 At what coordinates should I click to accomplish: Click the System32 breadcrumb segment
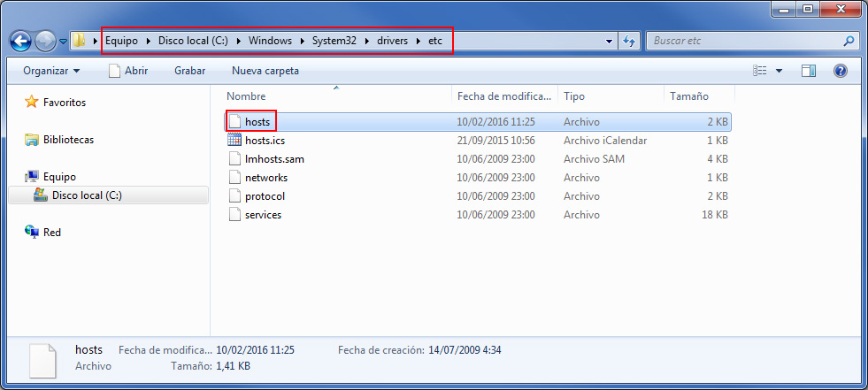tap(332, 41)
